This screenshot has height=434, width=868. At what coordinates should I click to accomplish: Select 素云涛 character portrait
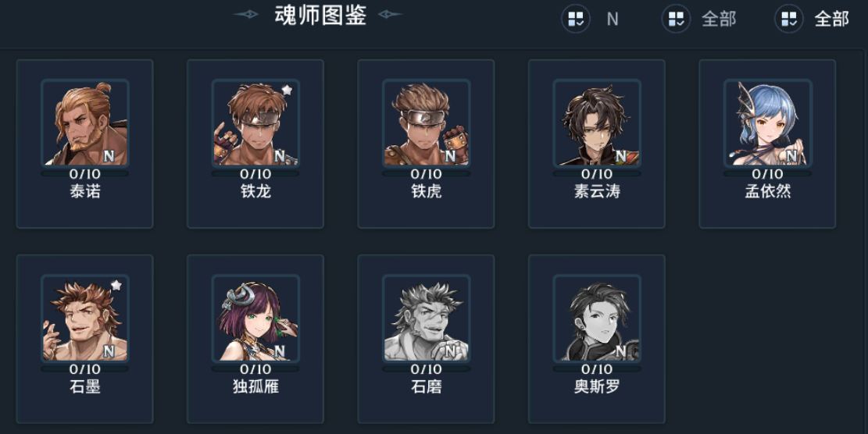tap(597, 123)
